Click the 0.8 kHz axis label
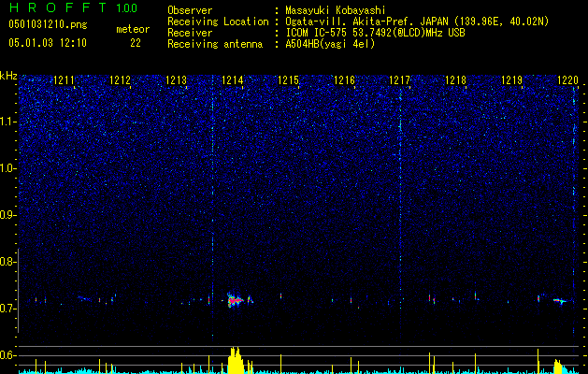The image size is (588, 374). (7, 262)
